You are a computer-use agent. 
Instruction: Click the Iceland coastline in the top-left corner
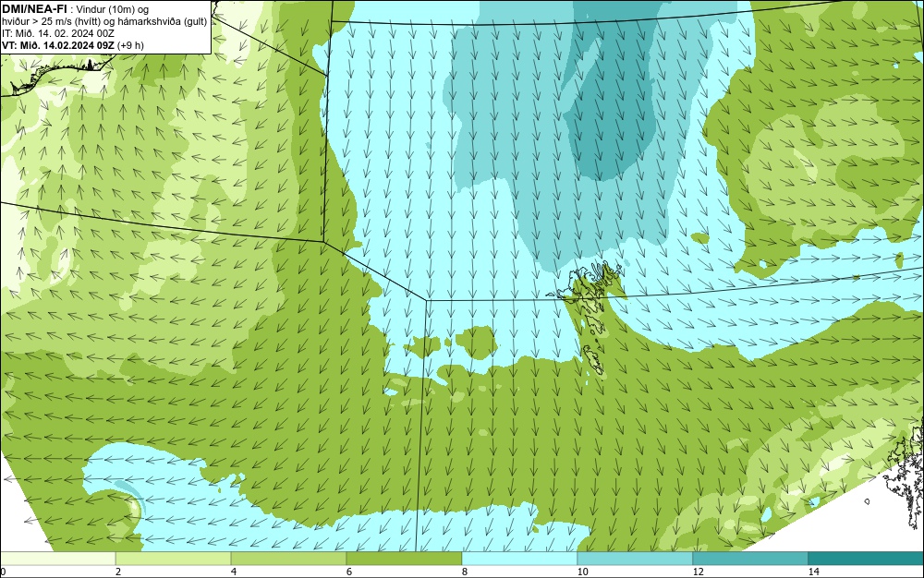pyautogui.click(x=56, y=74)
